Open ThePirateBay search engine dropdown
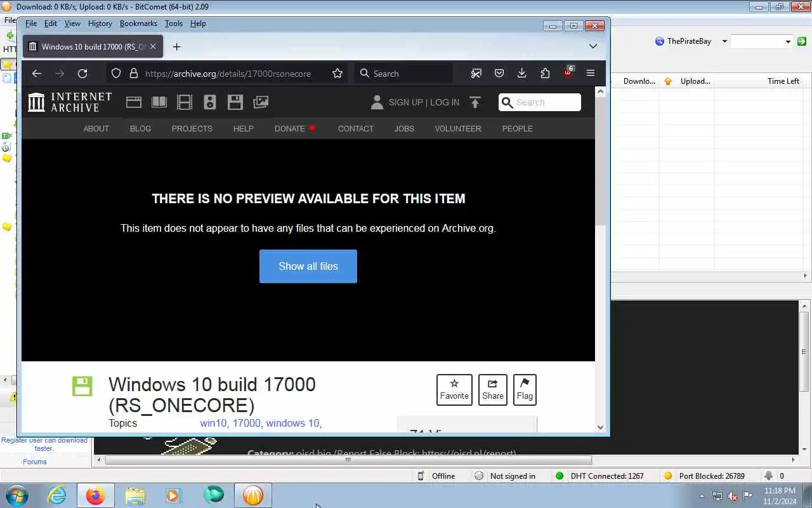Screen dimensions: 812x508 tap(724, 41)
